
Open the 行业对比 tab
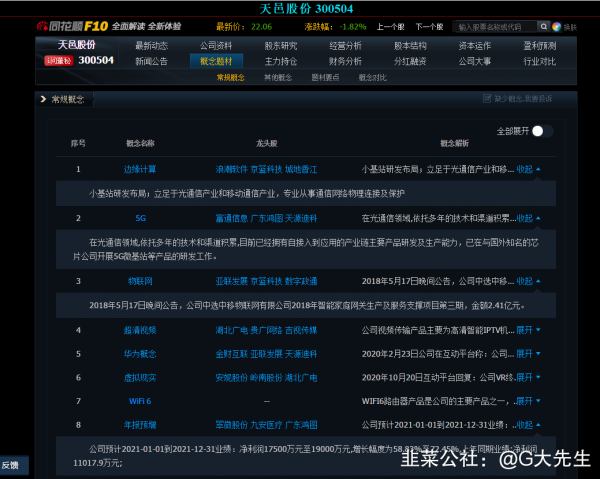tap(540, 61)
